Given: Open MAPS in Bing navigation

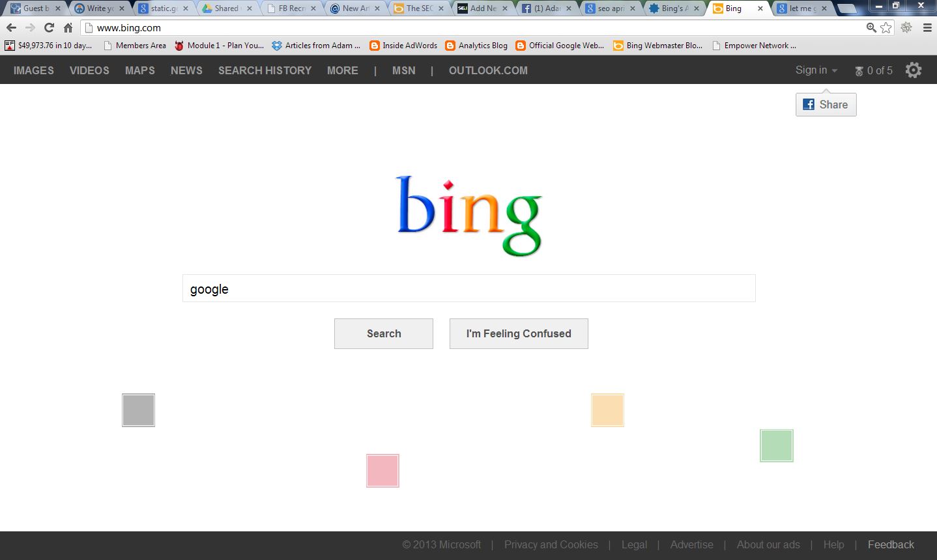Looking at the screenshot, I should point(140,70).
